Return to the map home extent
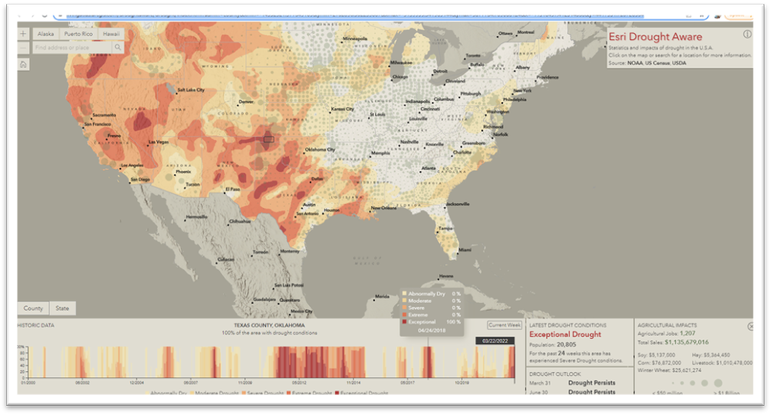772x415 pixels. (23, 64)
